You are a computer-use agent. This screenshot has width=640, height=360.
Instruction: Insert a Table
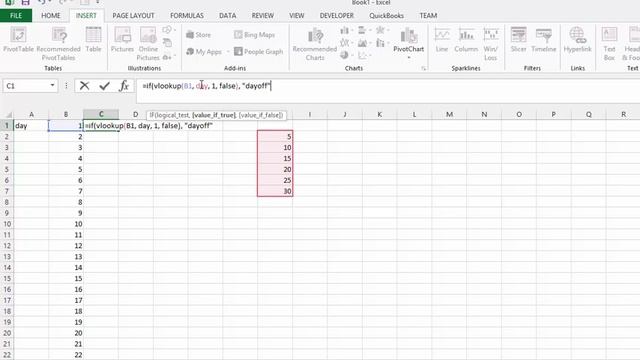[93, 40]
